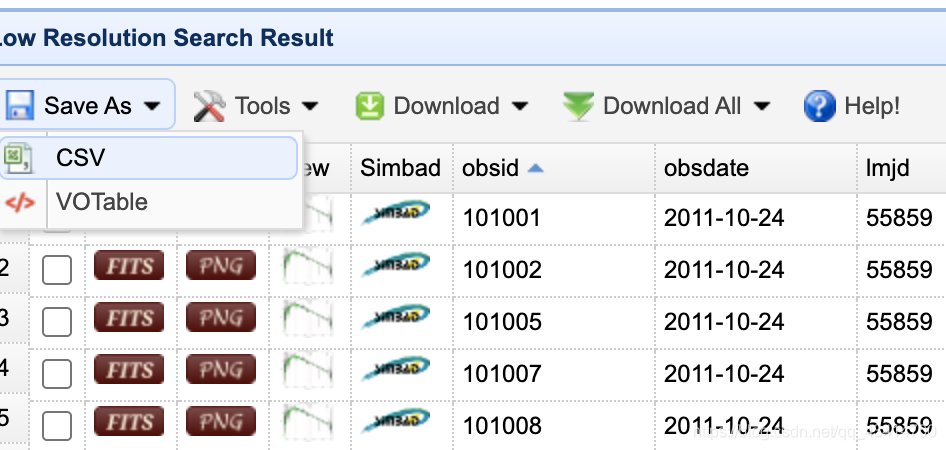Open Simbad logo for obsid 101007
Image resolution: width=946 pixels, height=450 pixels.
[396, 369]
